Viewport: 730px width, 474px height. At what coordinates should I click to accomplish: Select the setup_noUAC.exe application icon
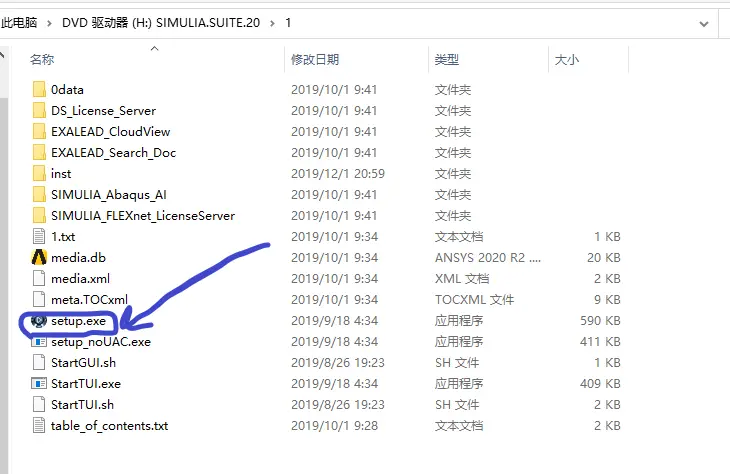coord(39,342)
